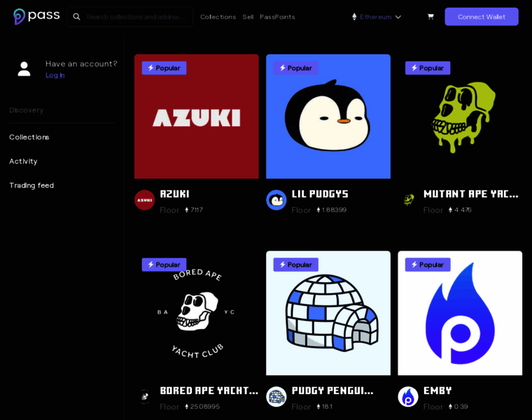Click the user avatar icon in sidebar
This screenshot has height=420, width=532.
[x=24, y=69]
